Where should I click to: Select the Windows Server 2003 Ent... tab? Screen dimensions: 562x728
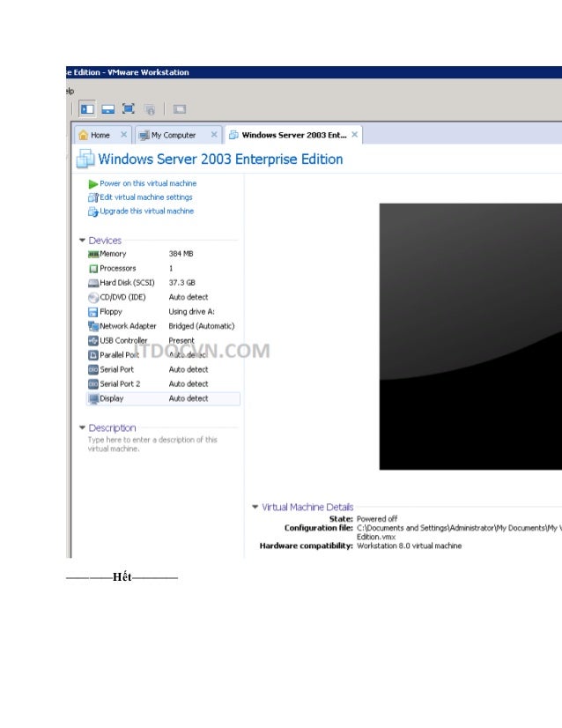[293, 135]
